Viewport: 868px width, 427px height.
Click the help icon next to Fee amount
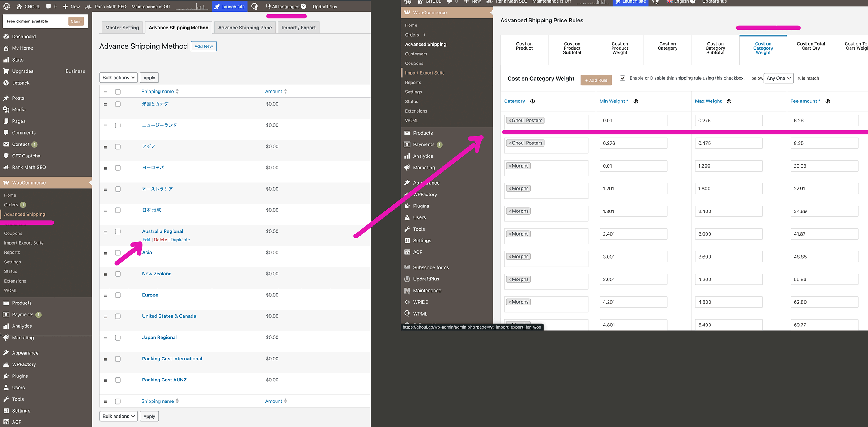point(828,101)
